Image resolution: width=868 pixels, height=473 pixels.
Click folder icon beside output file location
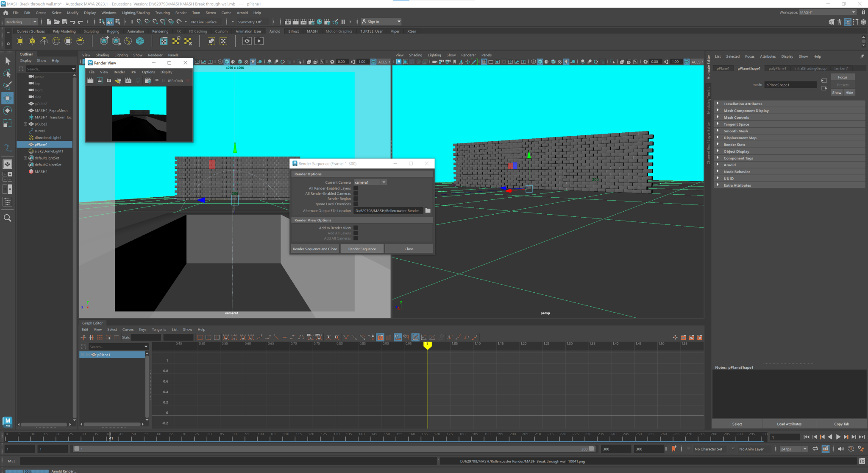[428, 210]
